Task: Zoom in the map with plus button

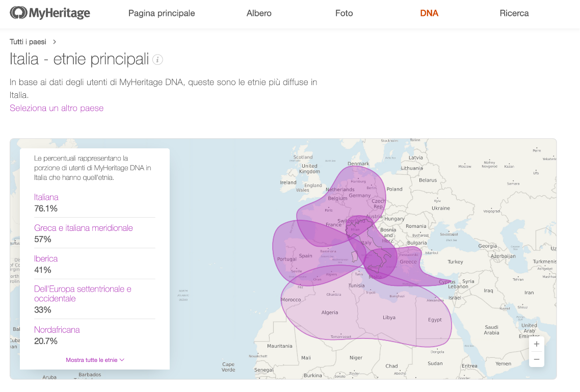Action: pos(536,344)
